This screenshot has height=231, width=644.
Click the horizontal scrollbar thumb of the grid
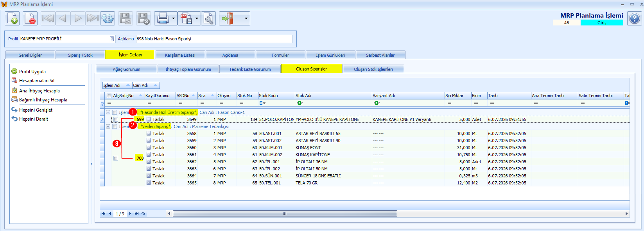click(x=285, y=214)
